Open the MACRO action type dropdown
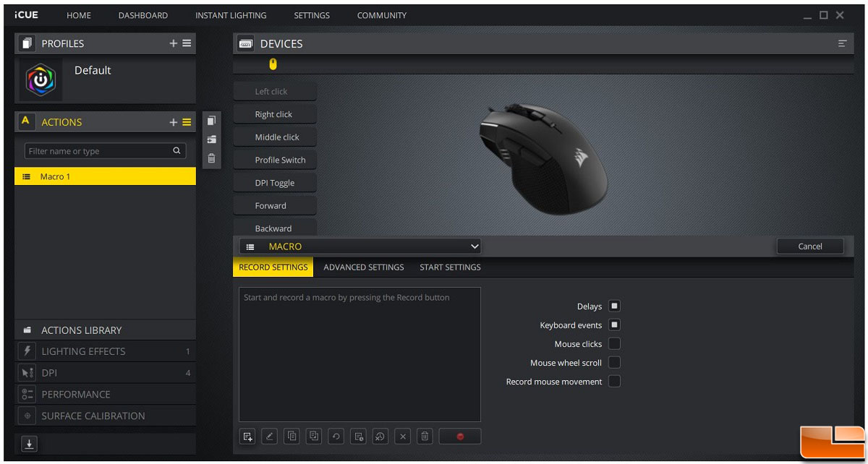 [x=360, y=246]
